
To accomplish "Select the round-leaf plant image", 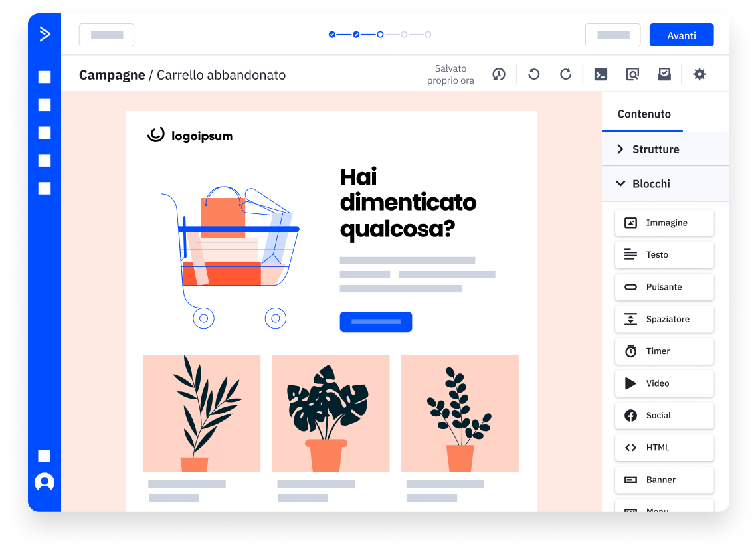I will (460, 414).
